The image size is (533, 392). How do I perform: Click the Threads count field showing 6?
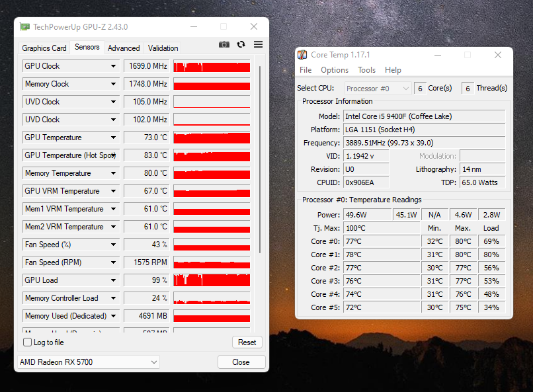[x=468, y=89]
